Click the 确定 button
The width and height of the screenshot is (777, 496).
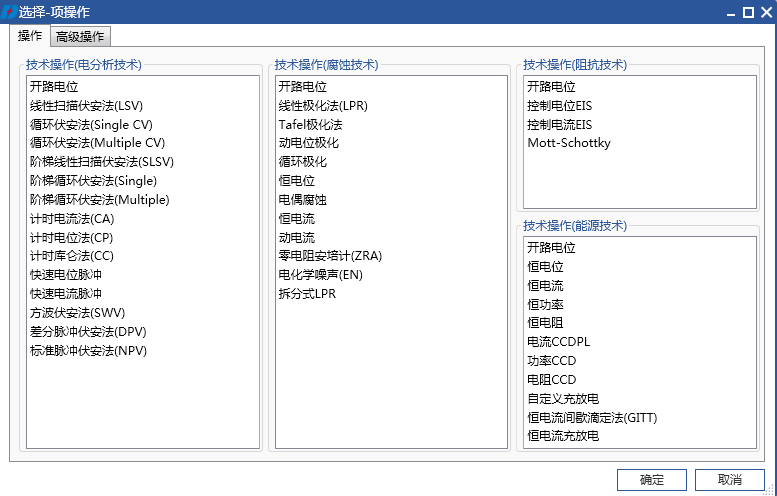(652, 480)
